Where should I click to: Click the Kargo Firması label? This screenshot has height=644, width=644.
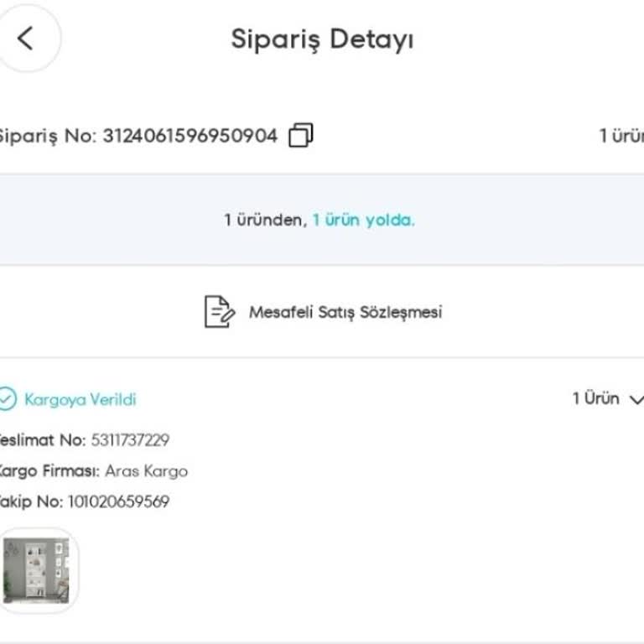pos(49,471)
